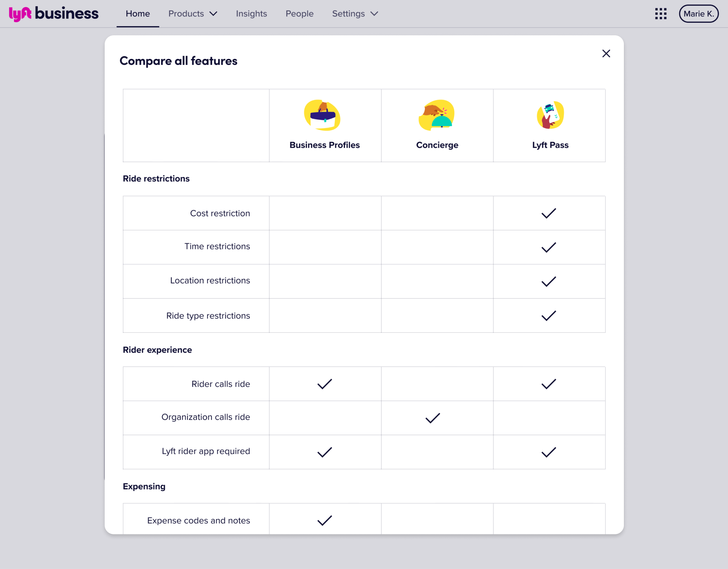Click Lyft Pass checkmark for Location restrictions
Image resolution: width=728 pixels, height=569 pixels.
point(549,281)
